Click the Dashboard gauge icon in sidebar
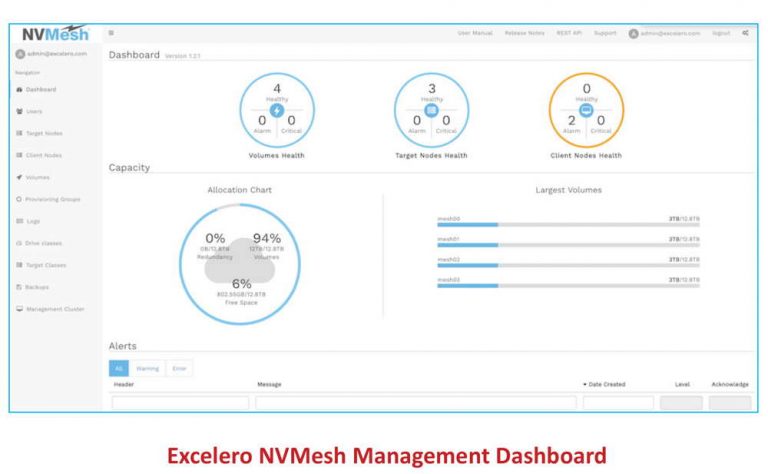The width and height of the screenshot is (768, 474). [x=19, y=89]
